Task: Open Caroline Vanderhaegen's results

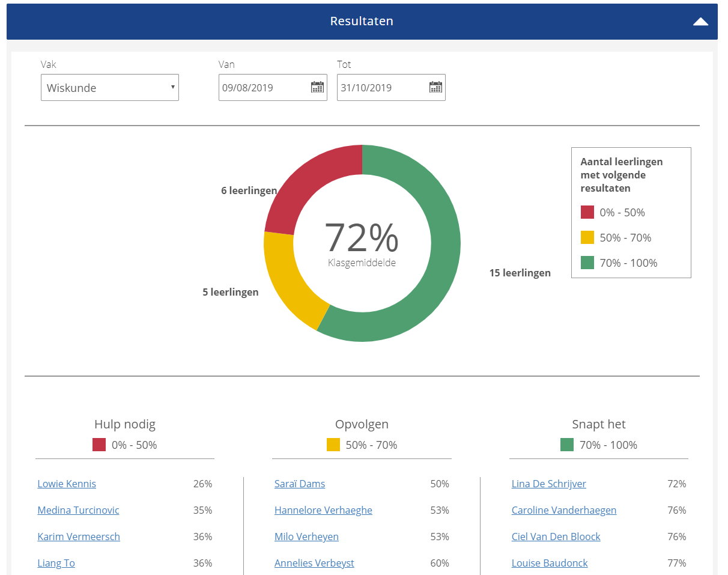Action: click(x=563, y=510)
